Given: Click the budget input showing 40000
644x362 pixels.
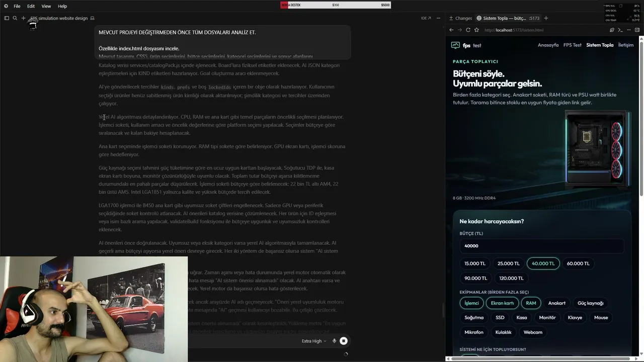Looking at the screenshot, I should [x=541, y=246].
